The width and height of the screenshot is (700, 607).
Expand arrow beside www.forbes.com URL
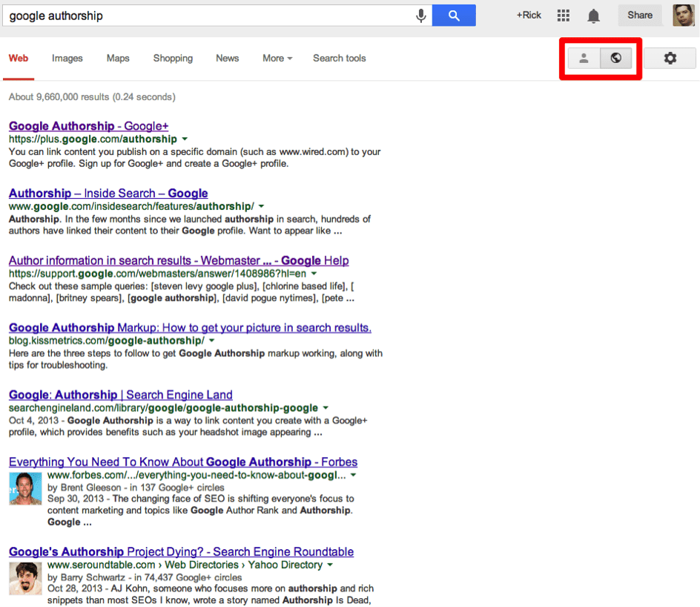tap(353, 475)
